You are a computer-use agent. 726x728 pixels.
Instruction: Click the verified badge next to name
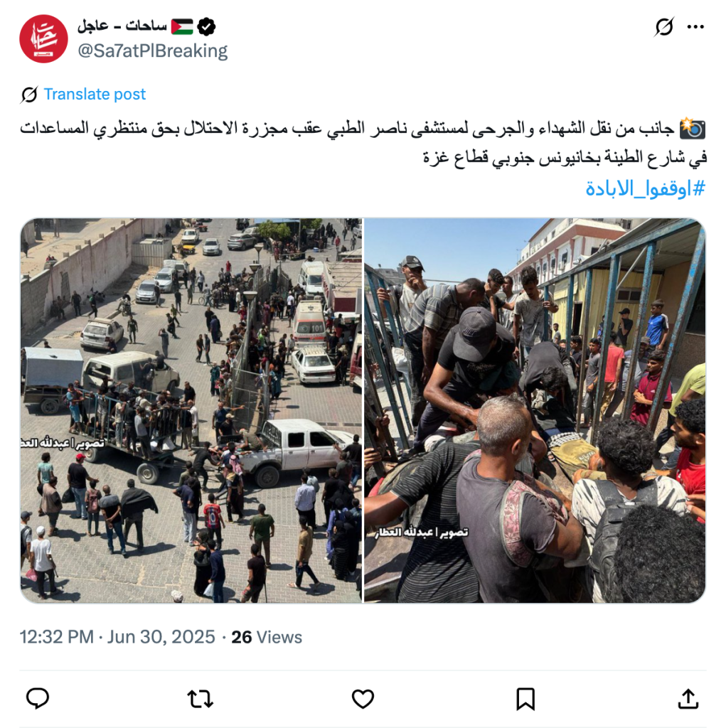coord(206,26)
